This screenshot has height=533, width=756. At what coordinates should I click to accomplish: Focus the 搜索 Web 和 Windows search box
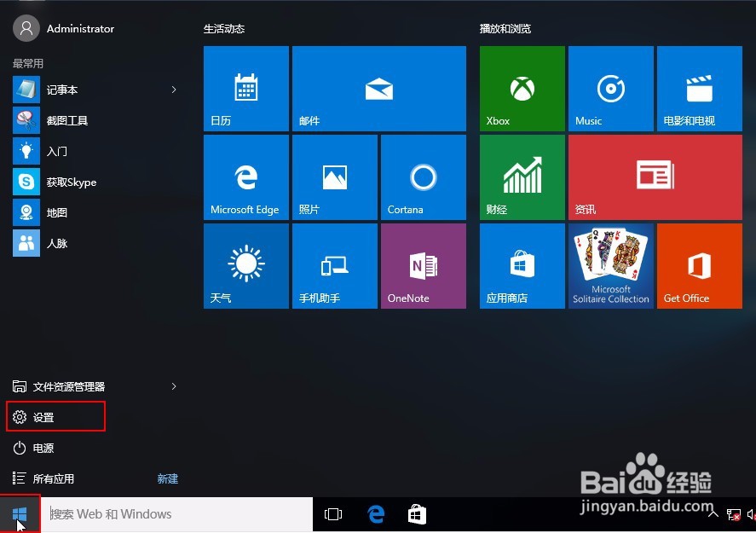[x=177, y=514]
